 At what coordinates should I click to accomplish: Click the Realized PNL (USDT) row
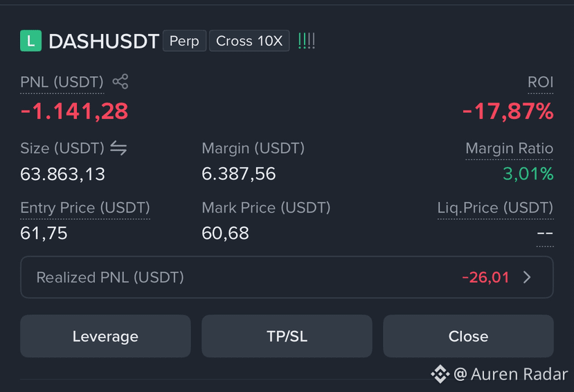click(x=287, y=277)
